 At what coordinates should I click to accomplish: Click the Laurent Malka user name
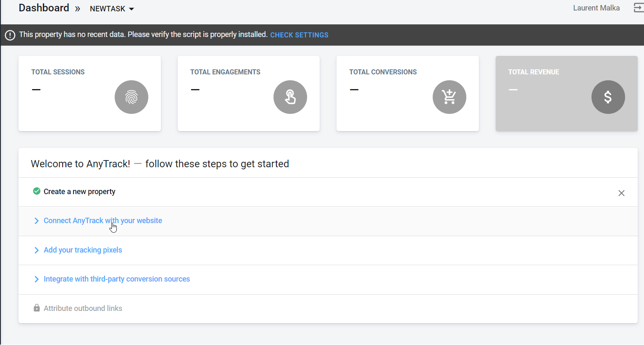pyautogui.click(x=596, y=8)
